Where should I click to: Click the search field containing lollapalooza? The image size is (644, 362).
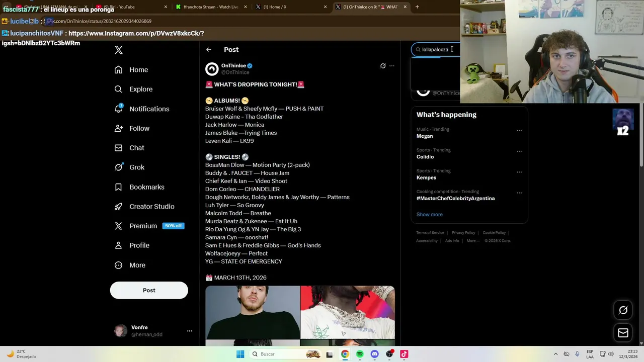tap(436, 50)
